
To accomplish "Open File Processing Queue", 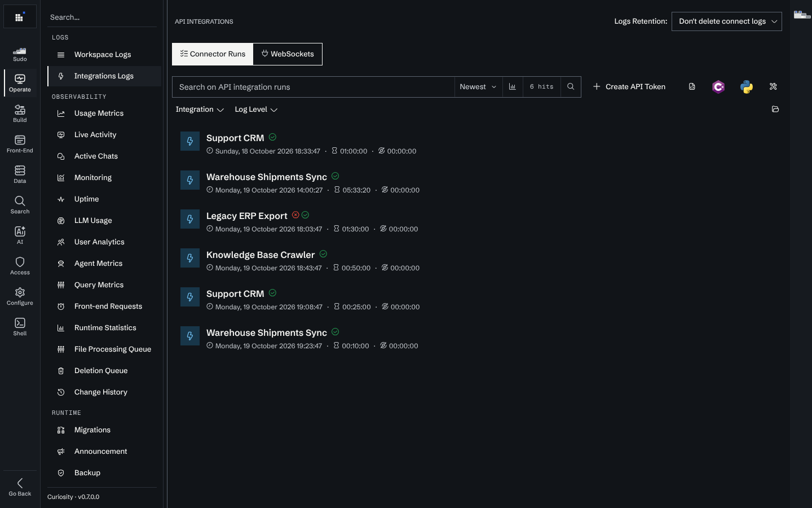I will point(104,349).
